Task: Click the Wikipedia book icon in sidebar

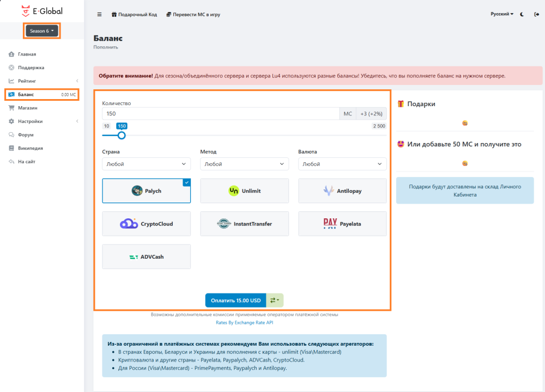Action: click(11, 148)
